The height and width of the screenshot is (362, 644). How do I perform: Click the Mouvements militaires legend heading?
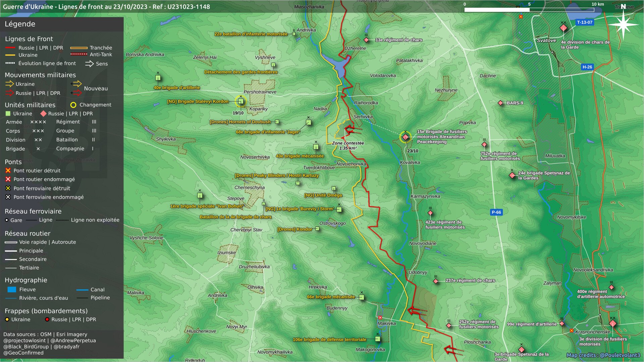(40, 75)
